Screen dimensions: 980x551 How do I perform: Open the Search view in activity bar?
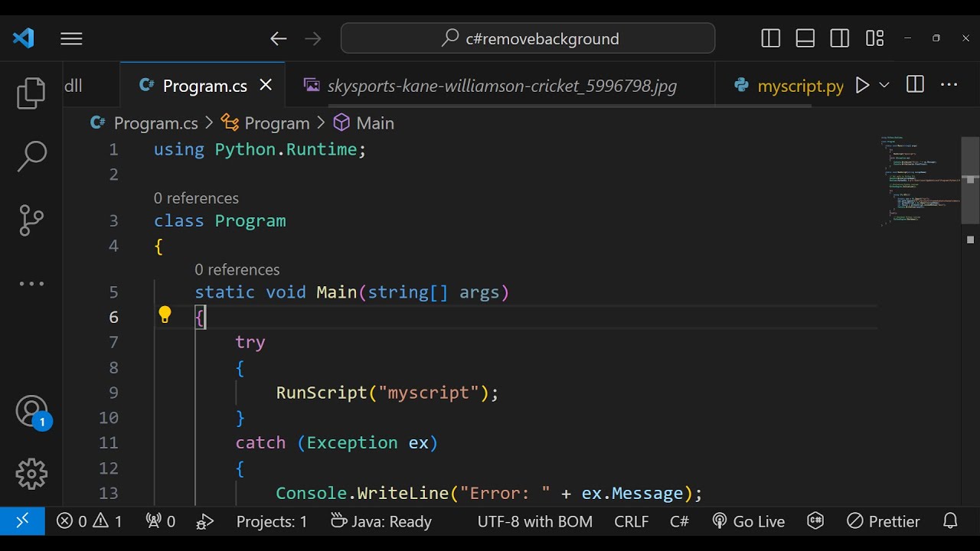pyautogui.click(x=31, y=156)
